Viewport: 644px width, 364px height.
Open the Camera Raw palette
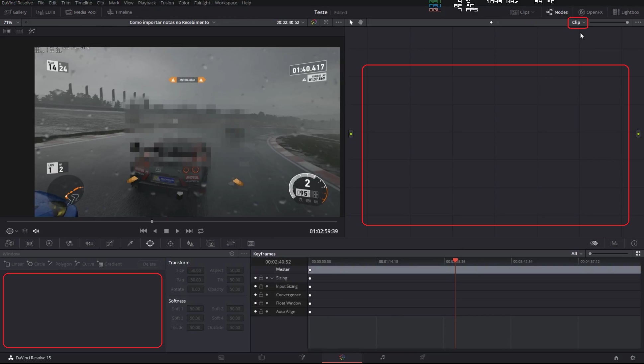click(x=9, y=243)
